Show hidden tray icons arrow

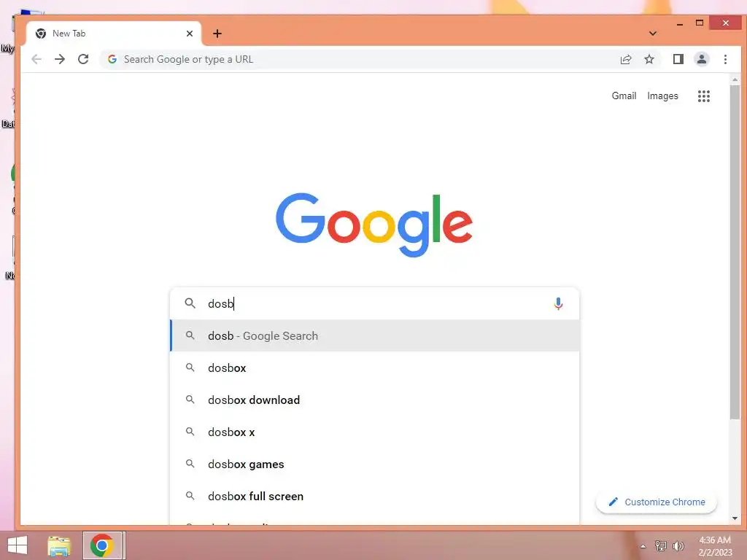[x=643, y=546]
